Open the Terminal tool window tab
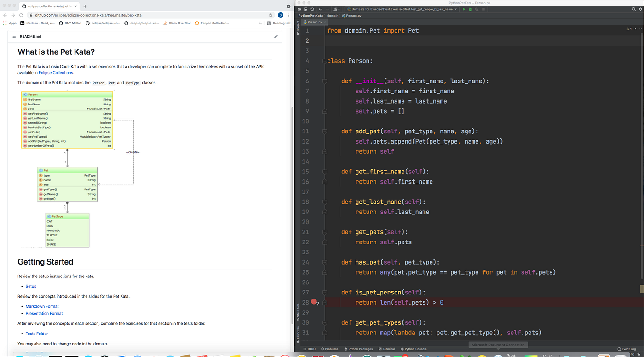 [386, 349]
